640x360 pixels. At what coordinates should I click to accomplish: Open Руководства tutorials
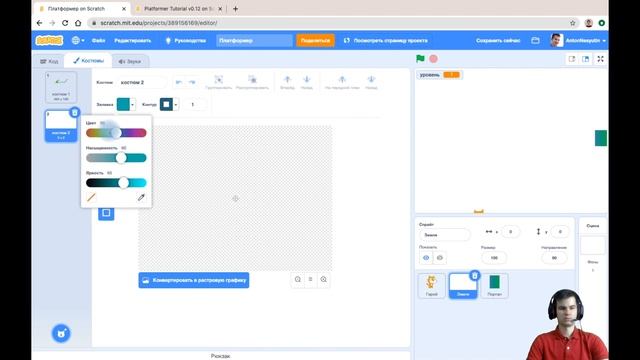click(186, 40)
